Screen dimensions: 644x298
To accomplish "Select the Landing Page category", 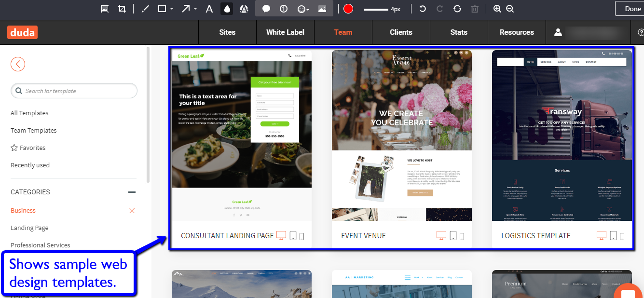I will pos(29,228).
